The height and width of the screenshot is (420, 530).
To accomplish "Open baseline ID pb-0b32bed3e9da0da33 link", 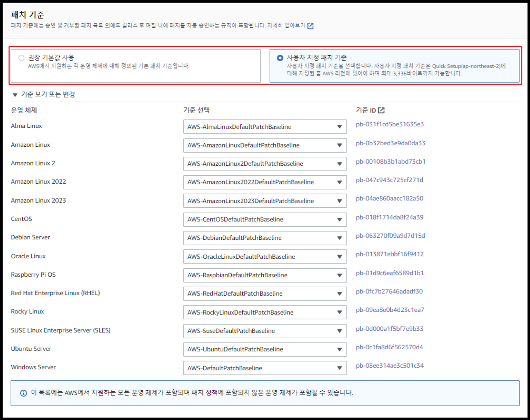I will [x=390, y=143].
